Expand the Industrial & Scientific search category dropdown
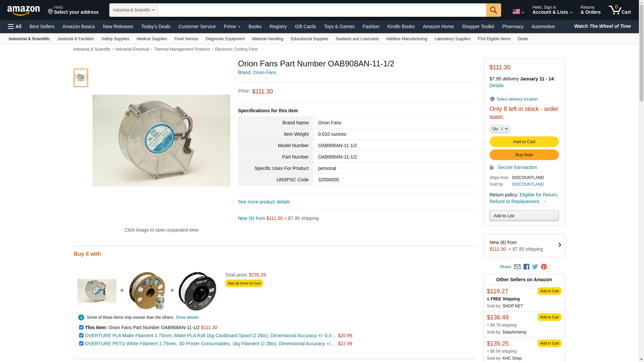 (x=133, y=10)
